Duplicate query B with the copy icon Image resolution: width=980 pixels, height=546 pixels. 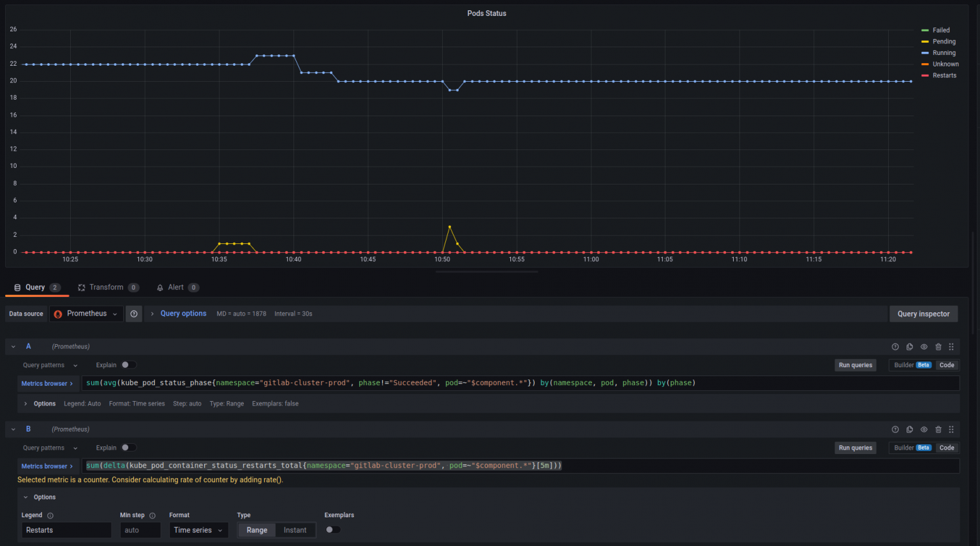[x=909, y=430]
